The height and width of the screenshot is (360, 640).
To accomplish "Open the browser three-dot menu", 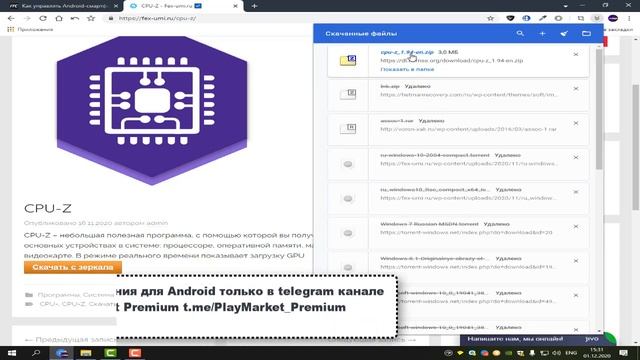I will pyautogui.click(x=629, y=18).
